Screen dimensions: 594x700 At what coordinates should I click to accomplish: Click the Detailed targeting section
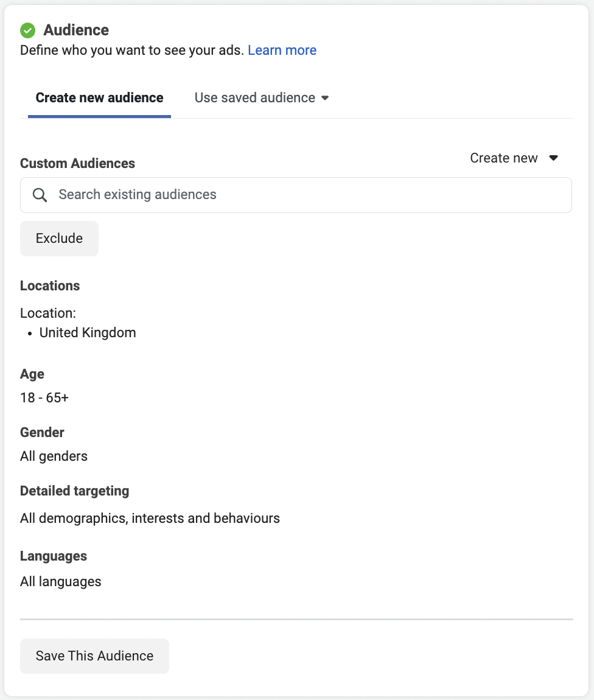tap(74, 491)
